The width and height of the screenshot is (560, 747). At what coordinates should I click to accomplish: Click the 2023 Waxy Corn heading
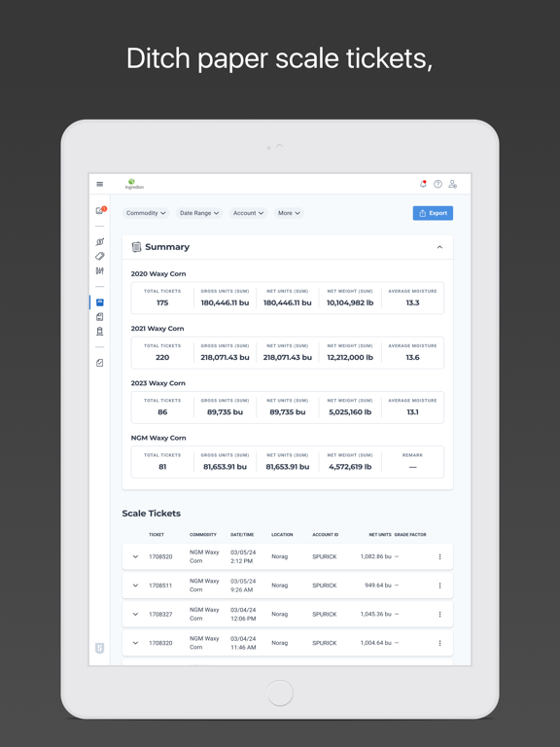pos(158,383)
